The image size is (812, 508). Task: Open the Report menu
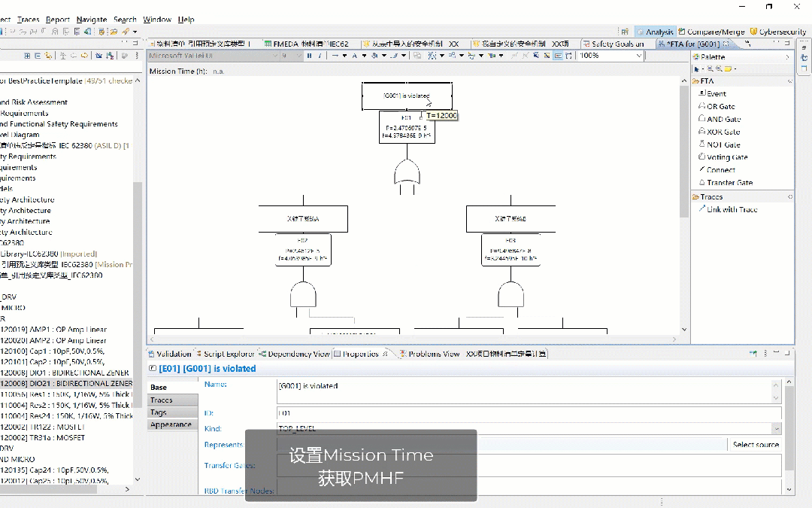click(57, 19)
